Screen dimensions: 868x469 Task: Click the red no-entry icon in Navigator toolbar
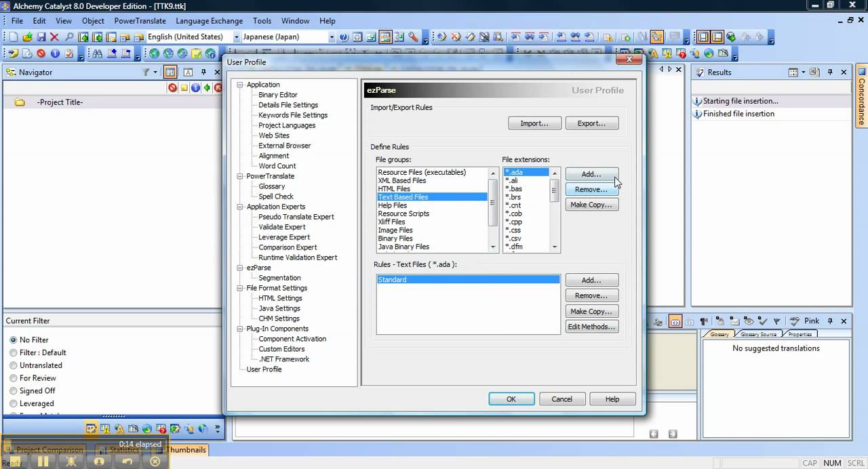173,87
